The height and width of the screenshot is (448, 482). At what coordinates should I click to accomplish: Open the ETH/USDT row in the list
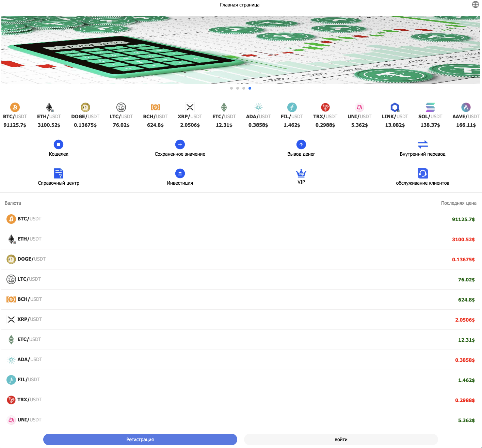tap(241, 239)
